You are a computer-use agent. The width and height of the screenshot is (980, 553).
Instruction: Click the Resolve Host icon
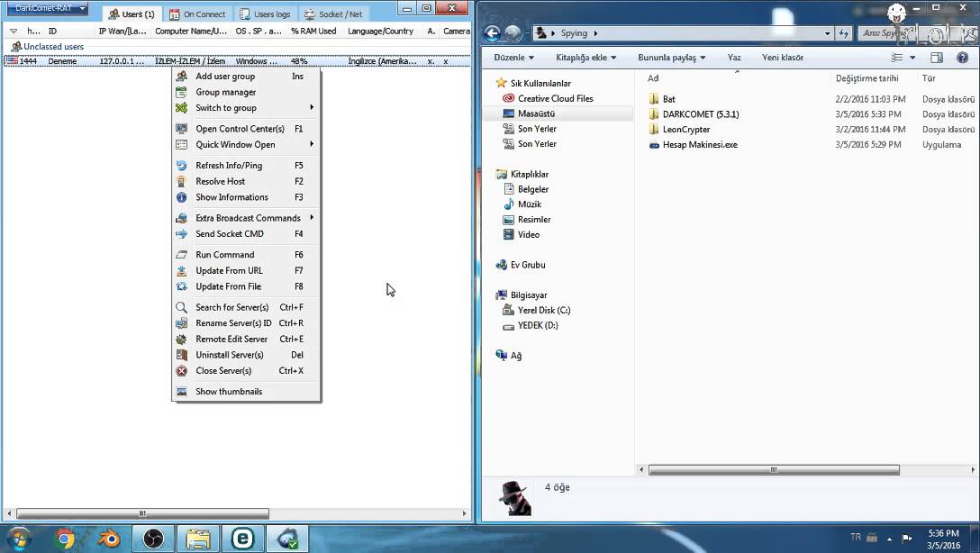click(x=181, y=181)
